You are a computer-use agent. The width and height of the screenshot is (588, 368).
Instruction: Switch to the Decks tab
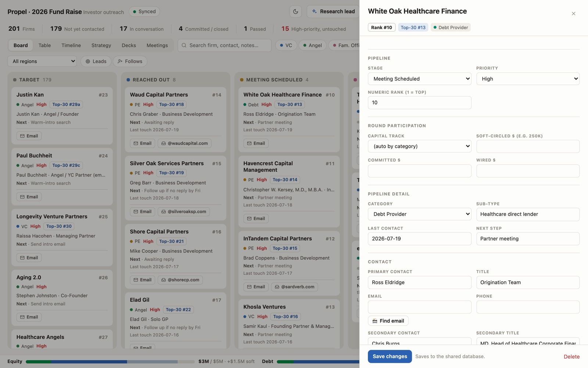129,45
